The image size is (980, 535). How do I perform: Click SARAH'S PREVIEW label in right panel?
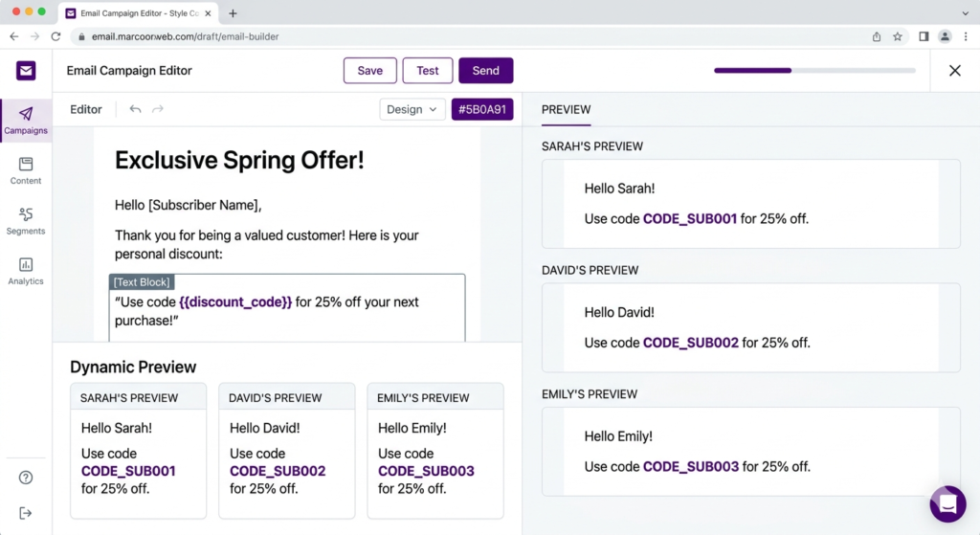point(591,146)
